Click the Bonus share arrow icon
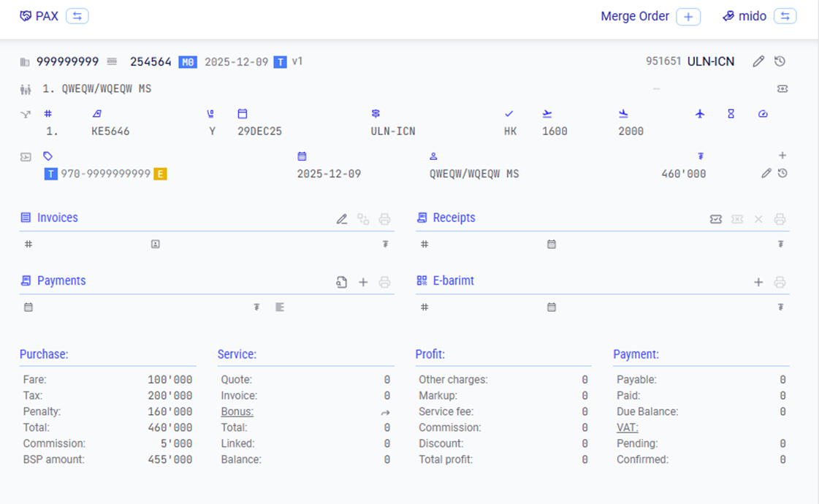The width and height of the screenshot is (819, 504). 385,413
